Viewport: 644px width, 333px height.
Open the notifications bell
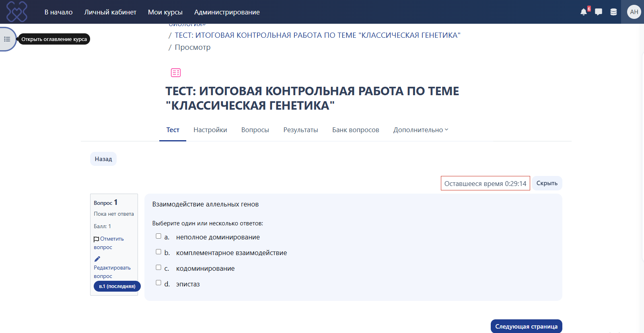(x=584, y=12)
